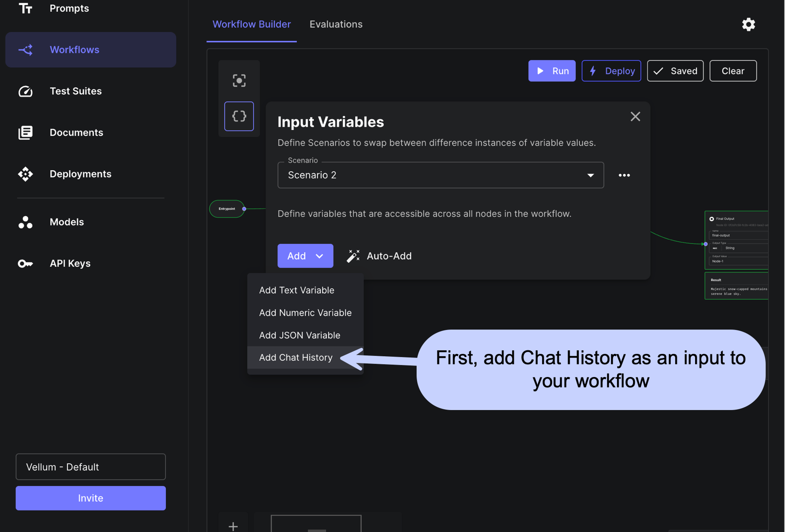Click the zoom-in plus icon
785x532 pixels.
click(233, 526)
